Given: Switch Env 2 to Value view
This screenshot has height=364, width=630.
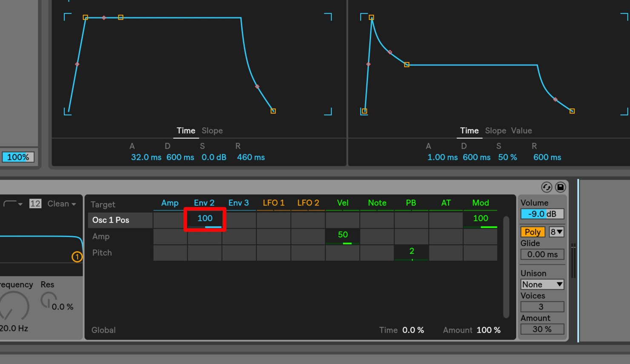Looking at the screenshot, I should 521,131.
